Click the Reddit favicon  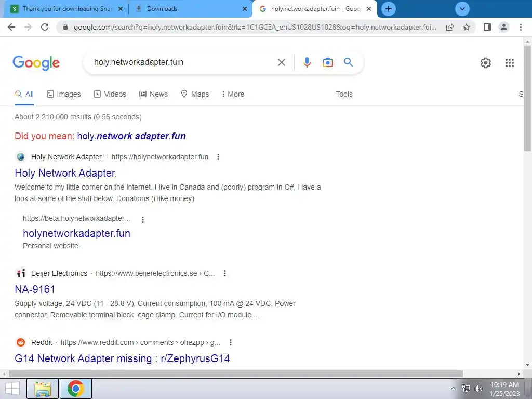point(21,342)
